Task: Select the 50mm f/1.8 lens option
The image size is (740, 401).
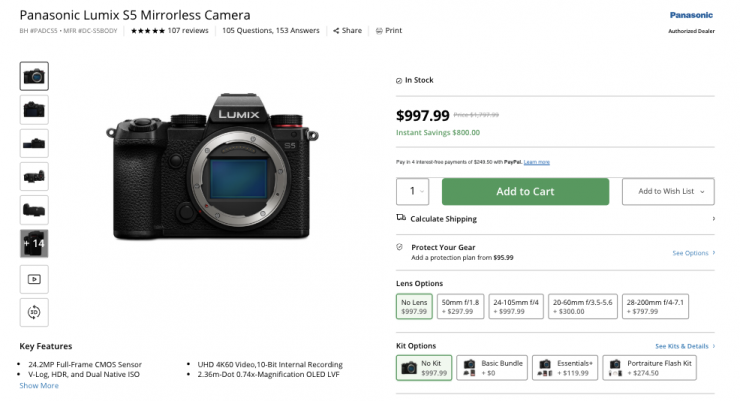Action: point(461,307)
